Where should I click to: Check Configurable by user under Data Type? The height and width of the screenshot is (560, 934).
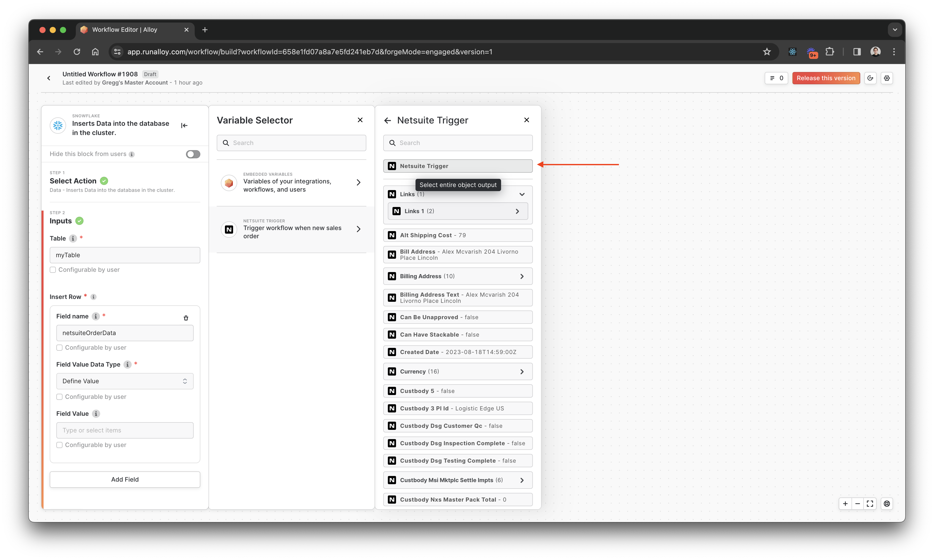coord(59,397)
